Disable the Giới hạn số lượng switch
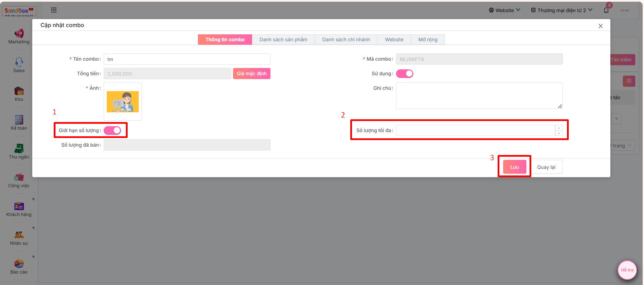Screen dimensions: 644x285 (x=112, y=130)
